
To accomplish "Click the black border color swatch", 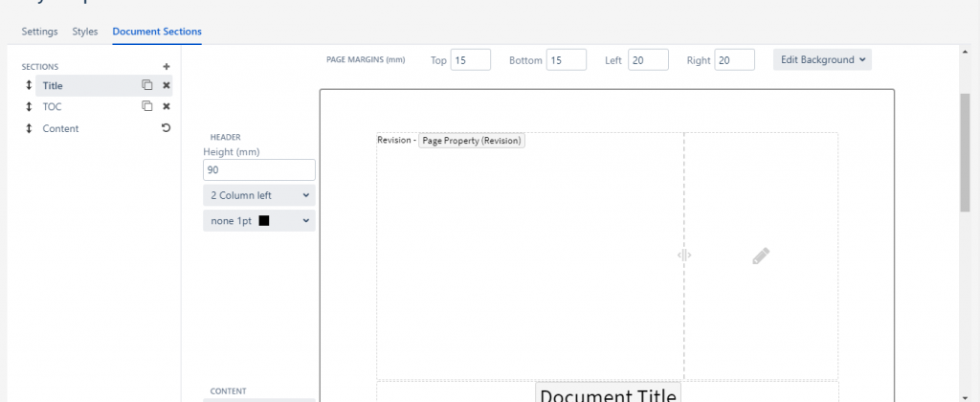I will click(264, 221).
